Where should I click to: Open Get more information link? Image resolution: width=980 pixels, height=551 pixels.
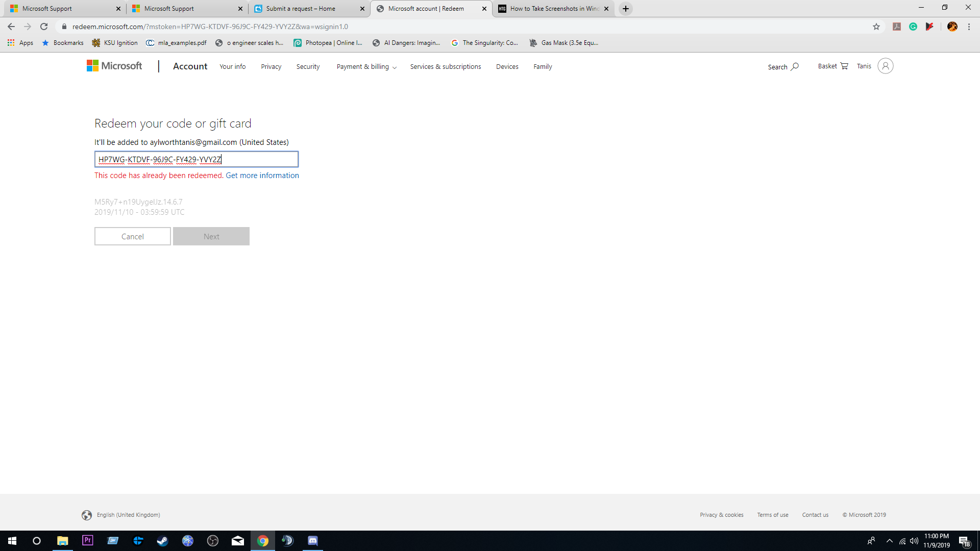(x=262, y=176)
